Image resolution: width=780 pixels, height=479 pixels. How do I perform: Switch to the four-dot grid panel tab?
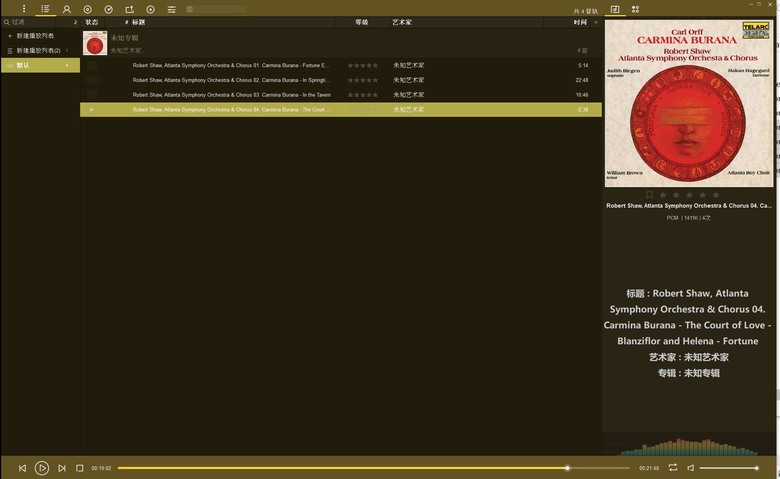[635, 9]
